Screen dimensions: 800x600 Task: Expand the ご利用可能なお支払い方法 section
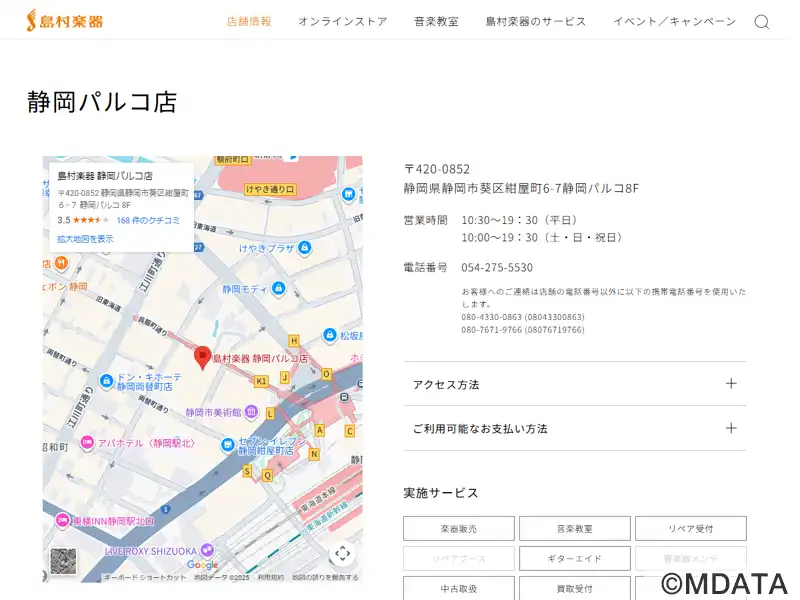click(x=574, y=428)
